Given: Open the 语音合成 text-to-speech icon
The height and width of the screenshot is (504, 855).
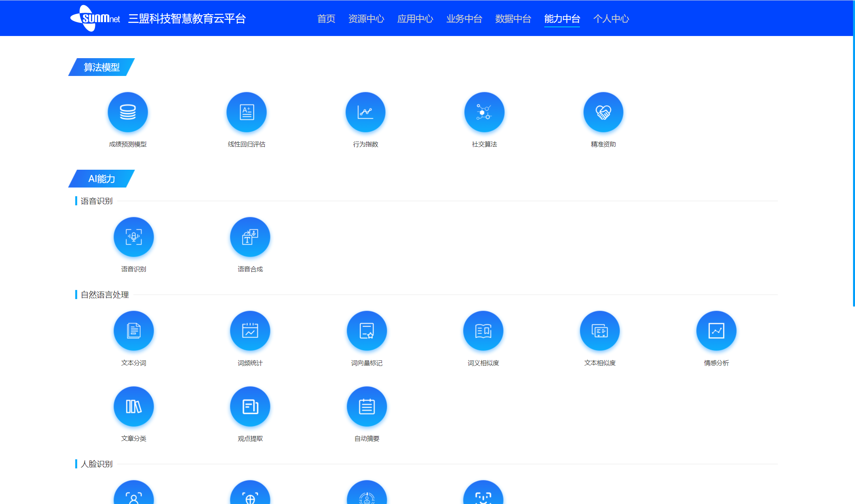Looking at the screenshot, I should pos(250,237).
